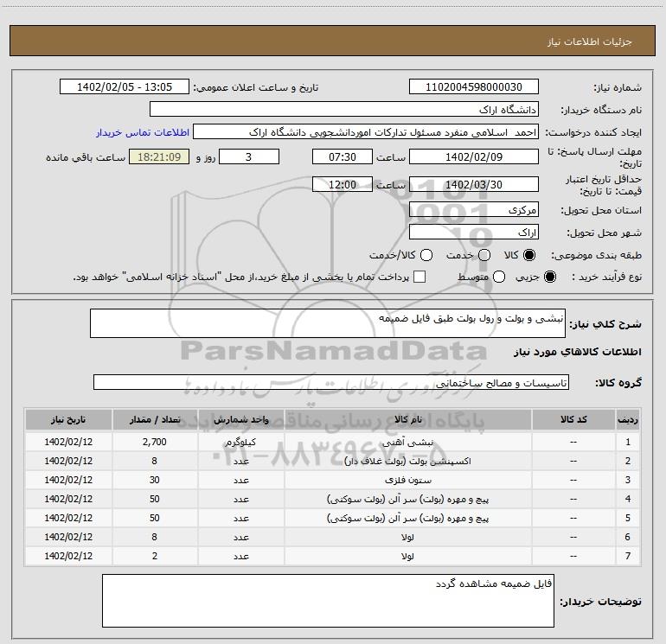This screenshot has height=644, width=666.
Task: Select the row 7 لولا item name
Action: click(x=407, y=556)
